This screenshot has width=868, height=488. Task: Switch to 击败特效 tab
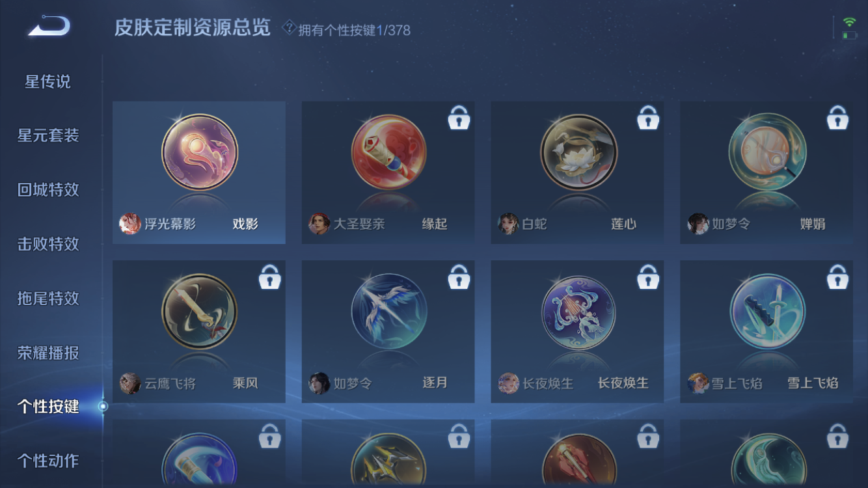point(47,244)
